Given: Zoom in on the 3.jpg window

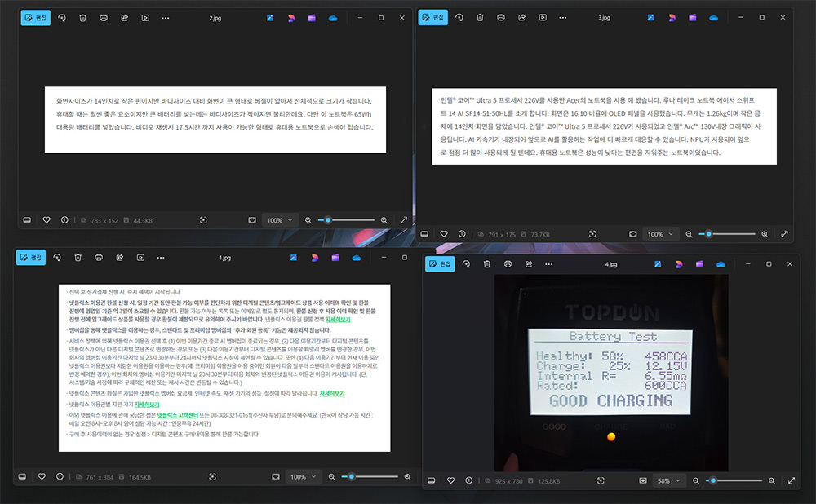Looking at the screenshot, I should pyautogui.click(x=765, y=234).
